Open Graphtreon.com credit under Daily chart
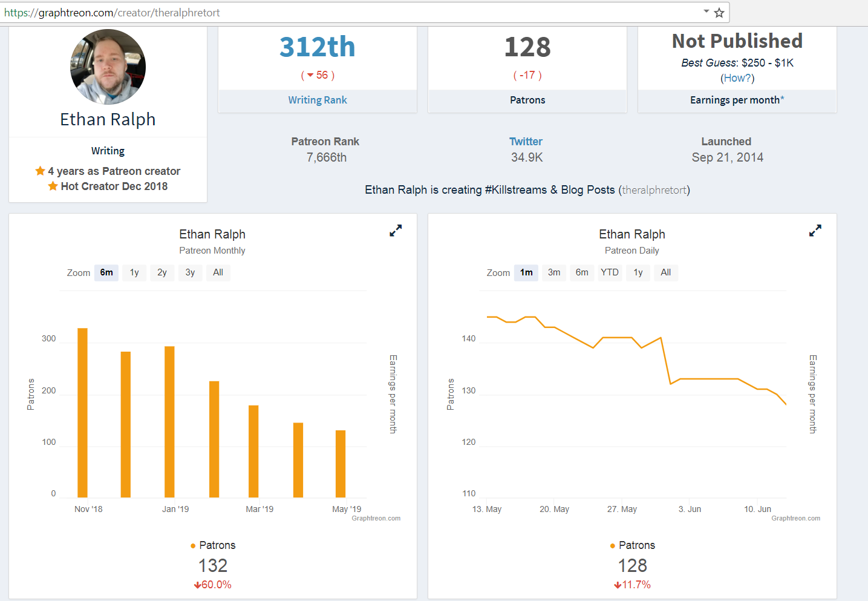Screen dimensions: 868x601 pyautogui.click(x=796, y=518)
